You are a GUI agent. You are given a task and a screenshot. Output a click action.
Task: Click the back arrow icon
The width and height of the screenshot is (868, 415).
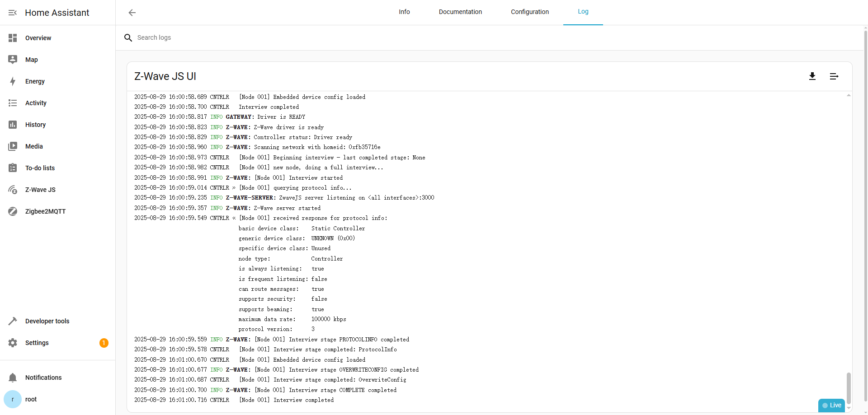coord(132,13)
